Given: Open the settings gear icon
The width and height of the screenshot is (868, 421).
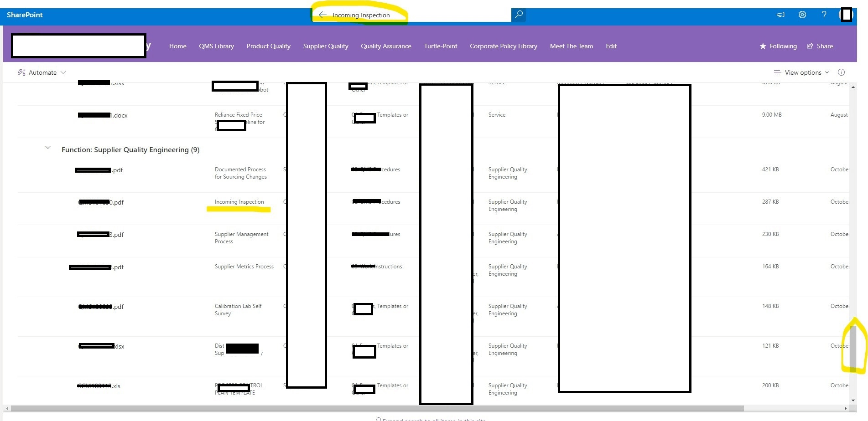Looking at the screenshot, I should click(x=802, y=15).
